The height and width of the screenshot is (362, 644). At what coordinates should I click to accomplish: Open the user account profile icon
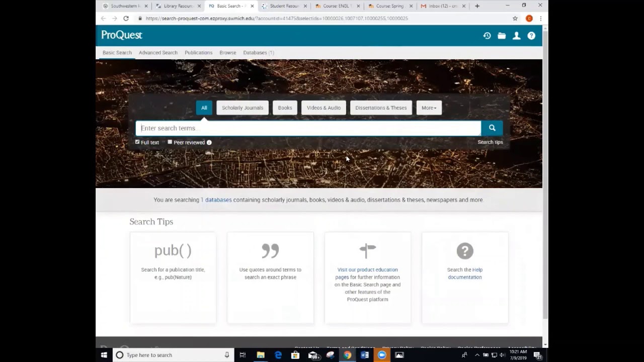[516, 36]
